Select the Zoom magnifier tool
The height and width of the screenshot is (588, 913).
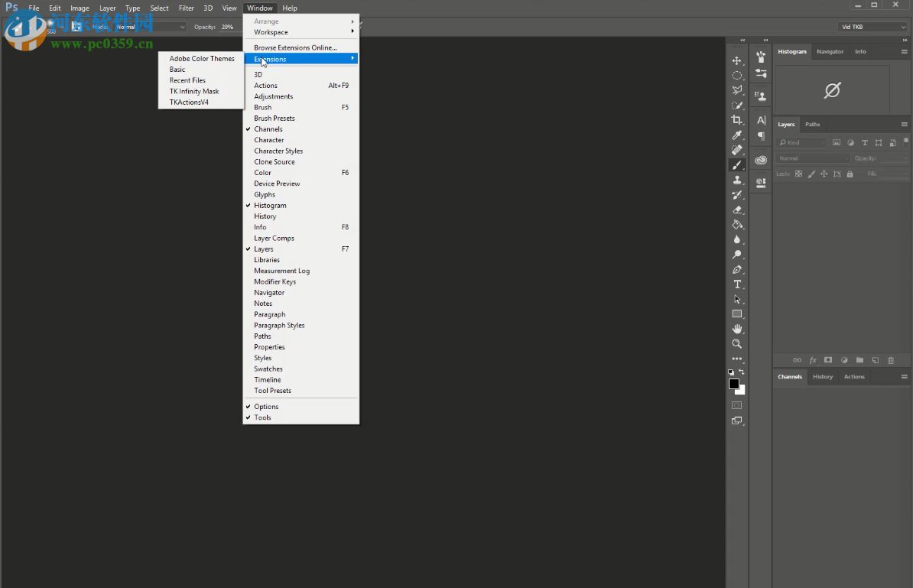click(737, 344)
